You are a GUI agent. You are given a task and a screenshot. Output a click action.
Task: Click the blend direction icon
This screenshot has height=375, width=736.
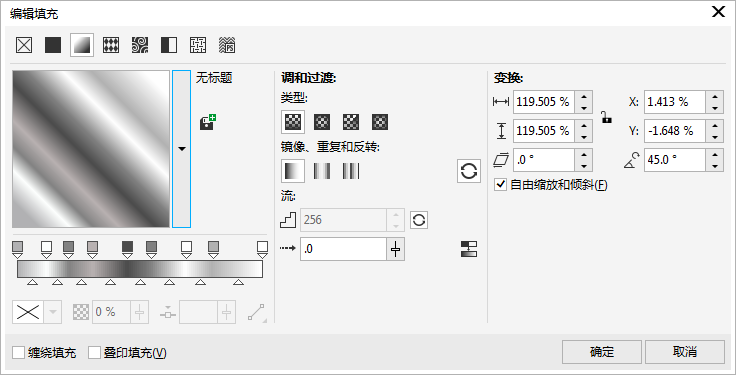tap(256, 313)
